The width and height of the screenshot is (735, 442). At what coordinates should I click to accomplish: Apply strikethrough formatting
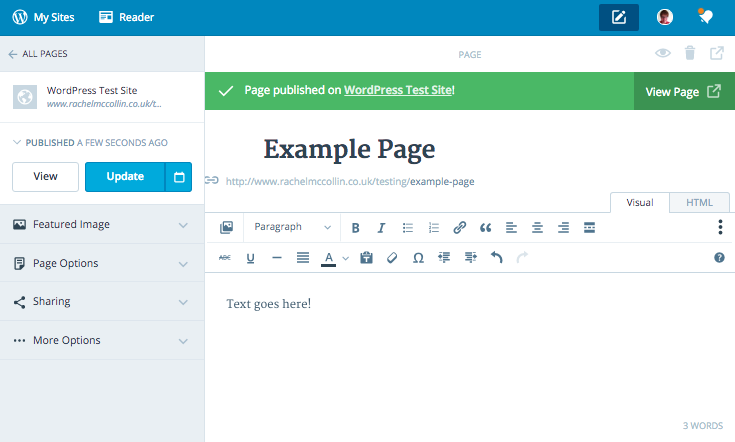coord(225,257)
